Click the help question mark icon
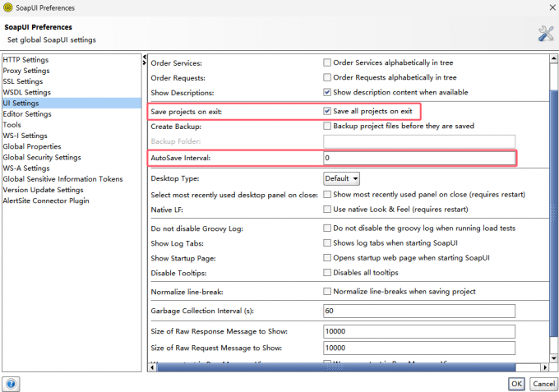Screen dimensions: 559x392 click(11, 384)
